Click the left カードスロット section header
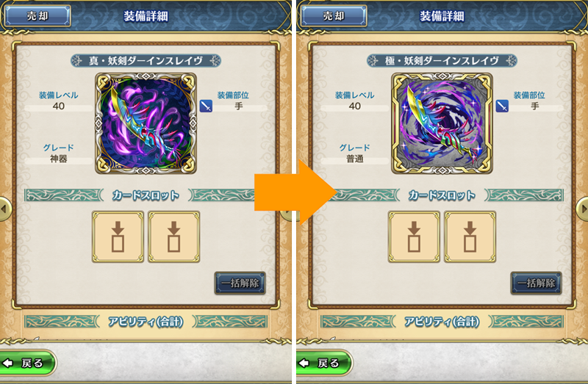Image resolution: width=588 pixels, height=384 pixels. click(x=146, y=195)
